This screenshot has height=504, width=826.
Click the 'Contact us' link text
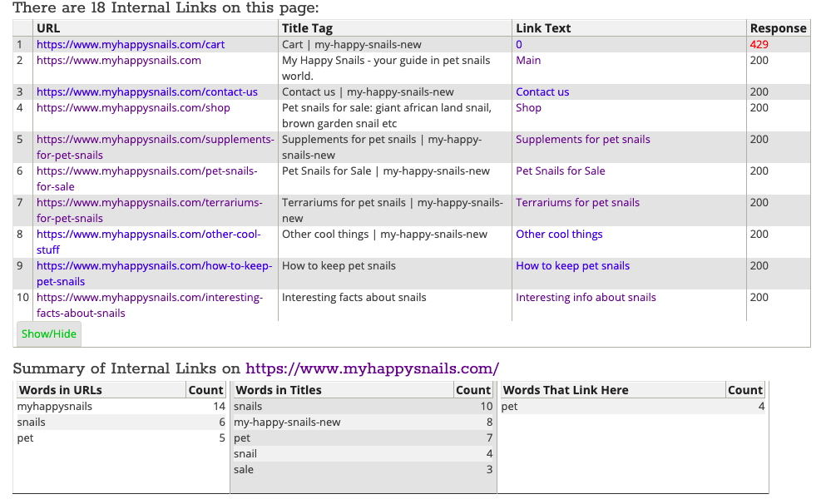[542, 91]
